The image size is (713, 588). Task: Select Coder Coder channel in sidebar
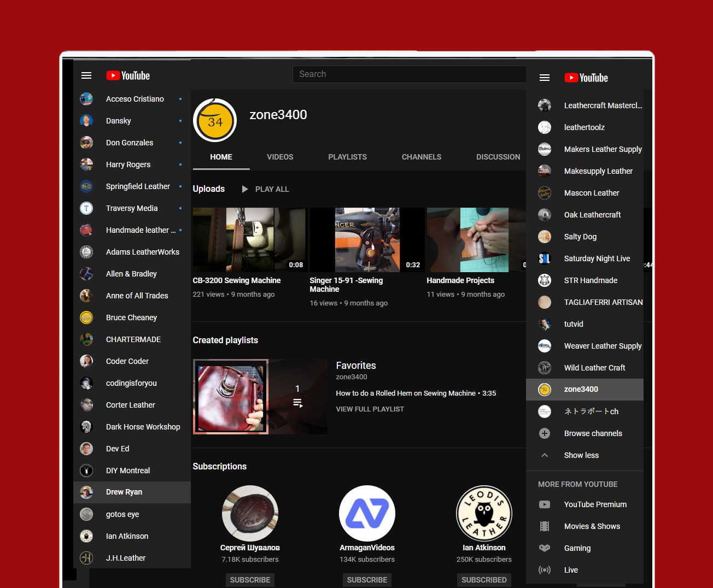pyautogui.click(x=132, y=361)
